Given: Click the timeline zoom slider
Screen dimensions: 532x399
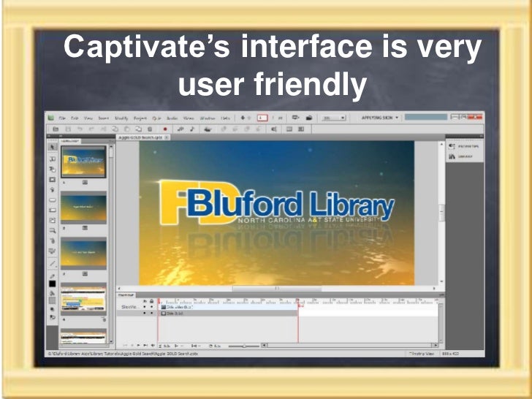Looking at the screenshot, I should pyautogui.click(x=244, y=346).
